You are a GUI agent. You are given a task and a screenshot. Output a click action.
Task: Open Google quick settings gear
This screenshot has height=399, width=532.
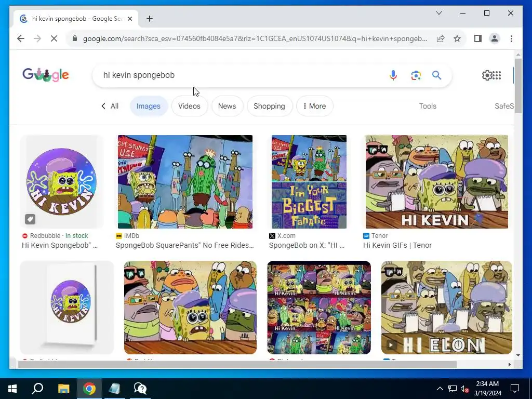[x=487, y=75]
